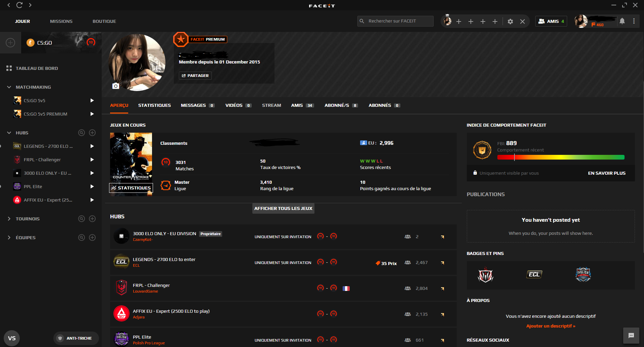Open the Messages tab
Screen dimensions: 644x347
(198, 105)
